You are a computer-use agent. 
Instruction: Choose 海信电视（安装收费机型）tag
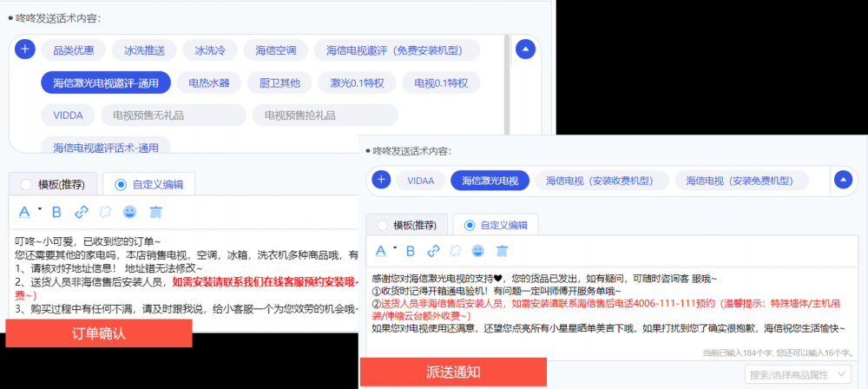click(602, 180)
